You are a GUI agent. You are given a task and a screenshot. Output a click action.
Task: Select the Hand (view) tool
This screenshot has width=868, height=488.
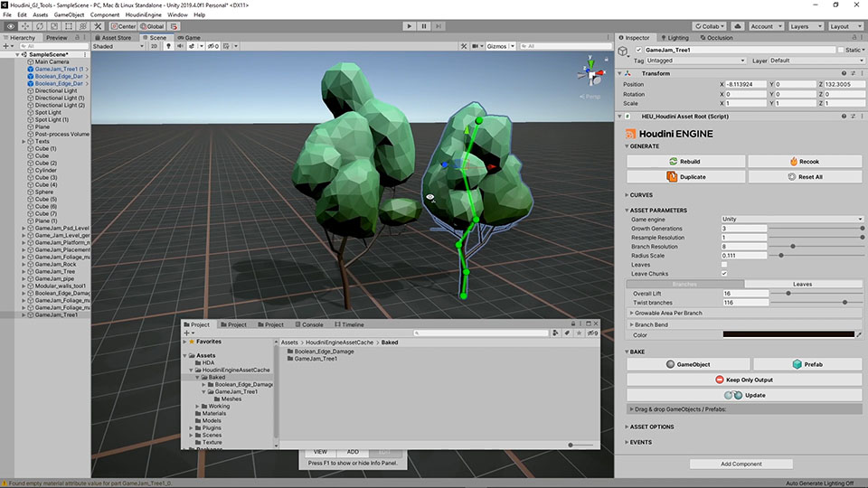coord(11,26)
